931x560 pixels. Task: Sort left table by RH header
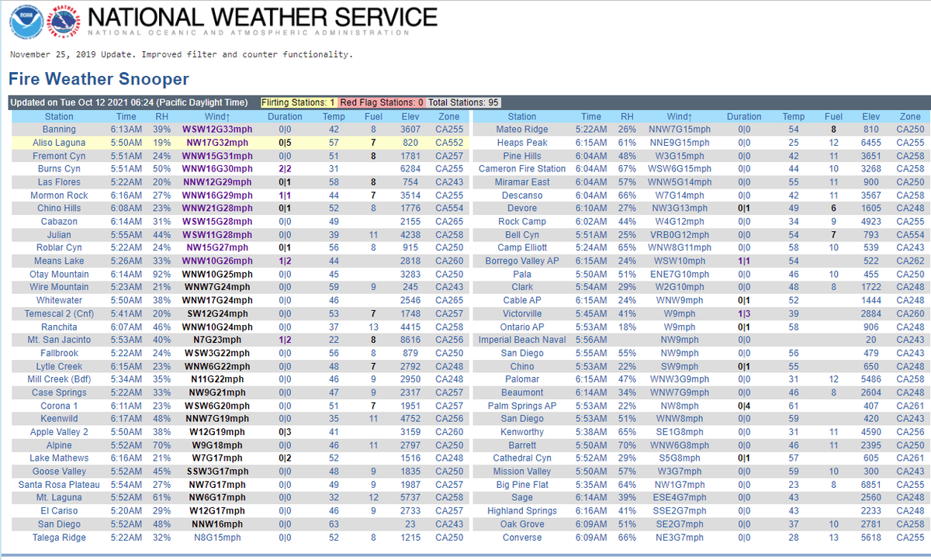161,116
